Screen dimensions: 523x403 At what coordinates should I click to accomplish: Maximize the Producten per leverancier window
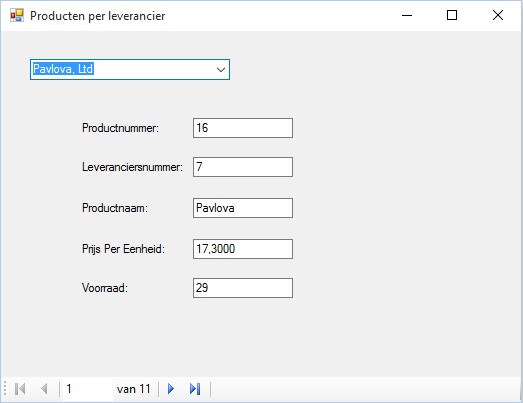(452, 15)
